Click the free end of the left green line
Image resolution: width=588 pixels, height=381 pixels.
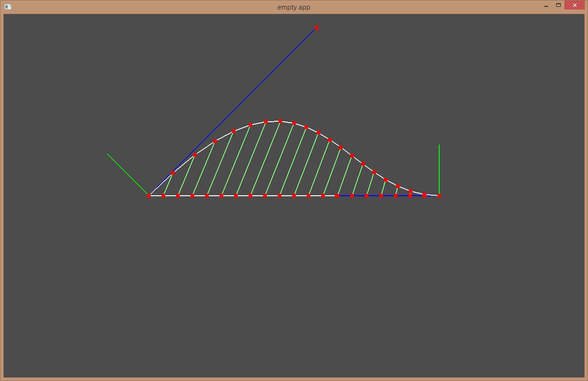(x=108, y=154)
